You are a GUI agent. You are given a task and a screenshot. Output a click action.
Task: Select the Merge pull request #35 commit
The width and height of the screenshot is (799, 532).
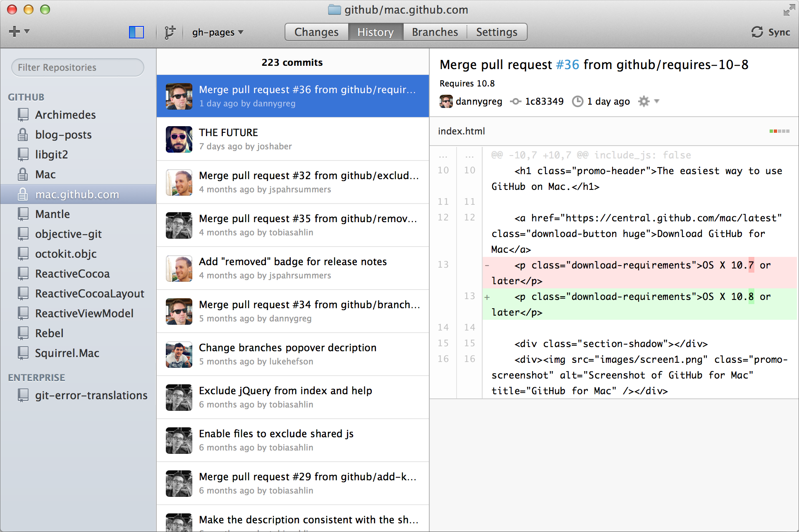tap(293, 225)
